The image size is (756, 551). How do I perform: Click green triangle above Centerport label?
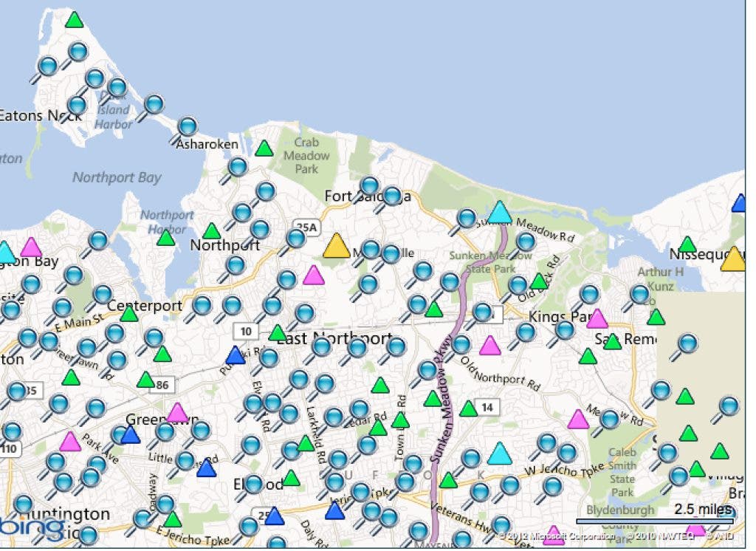(129, 314)
